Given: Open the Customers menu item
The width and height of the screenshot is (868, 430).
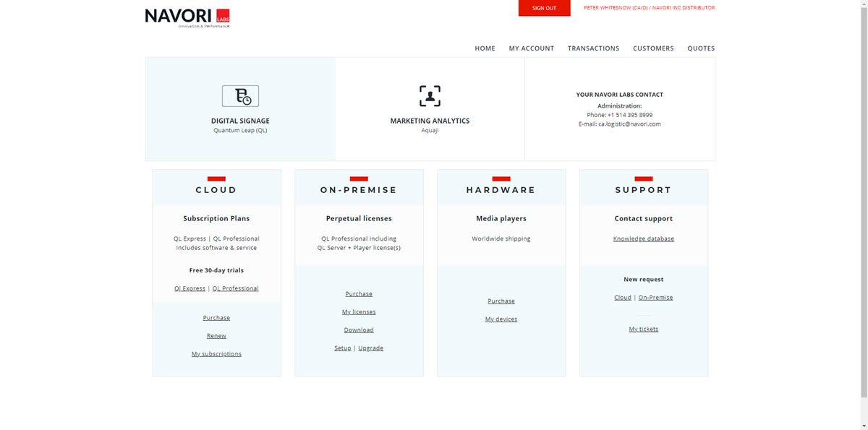Looking at the screenshot, I should 653,48.
